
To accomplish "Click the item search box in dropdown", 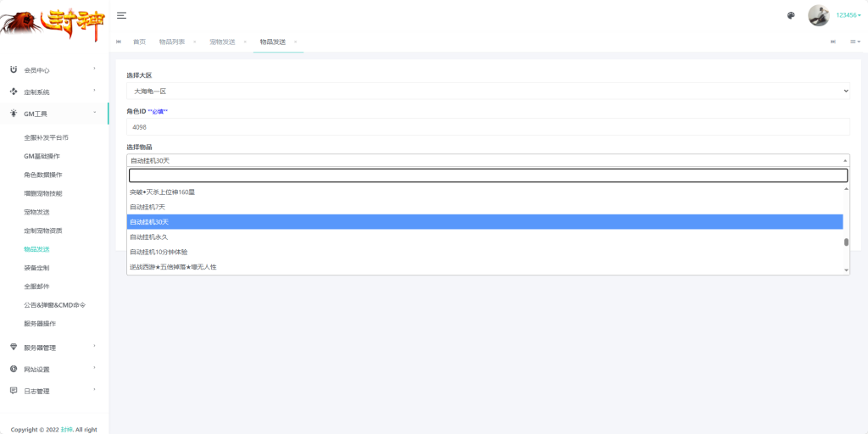I will pyautogui.click(x=487, y=175).
